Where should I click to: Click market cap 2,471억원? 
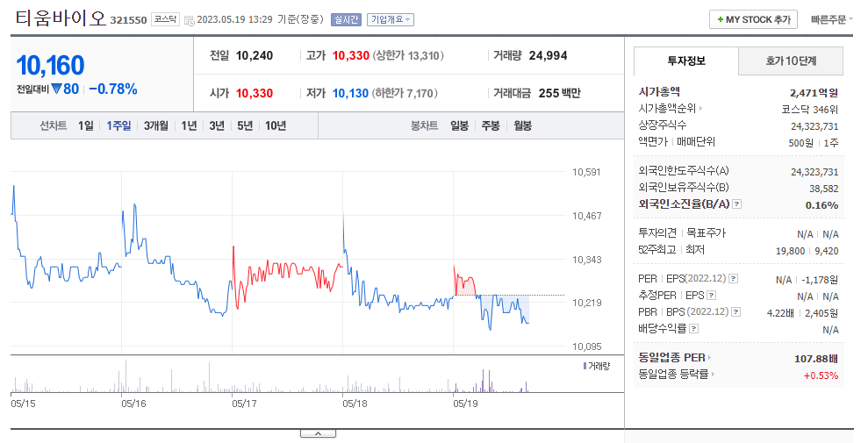pos(814,93)
